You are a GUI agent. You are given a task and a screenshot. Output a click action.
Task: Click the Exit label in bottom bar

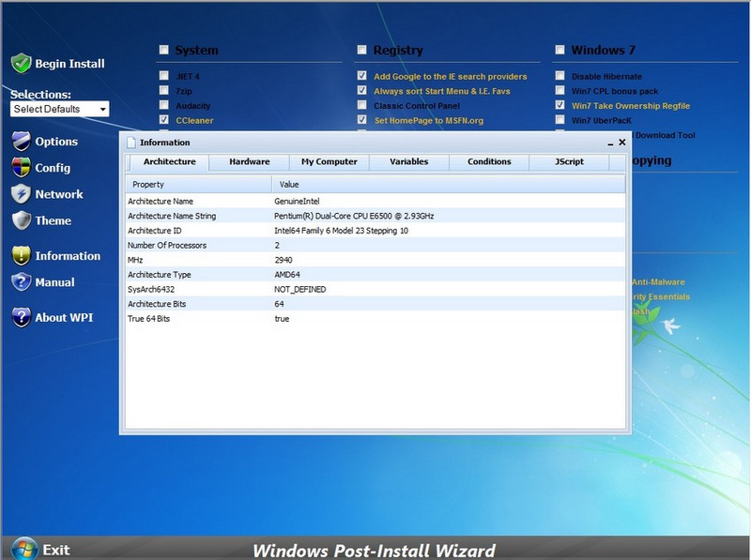click(x=56, y=550)
